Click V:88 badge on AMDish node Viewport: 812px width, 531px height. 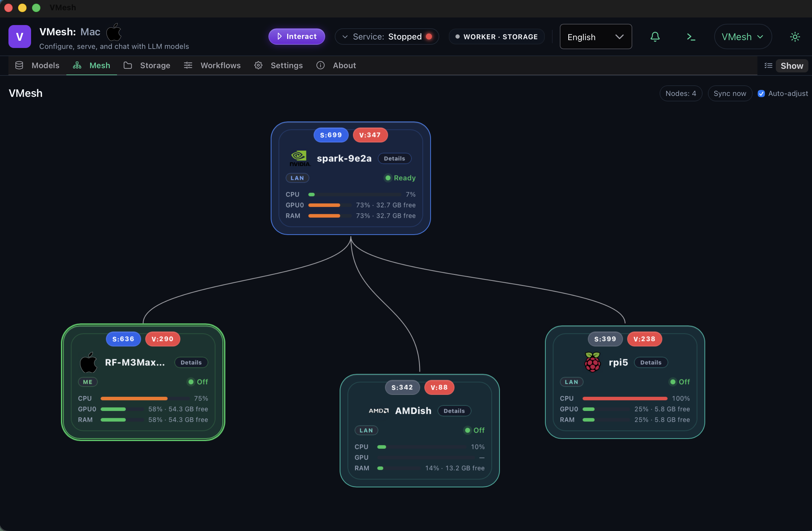point(439,388)
